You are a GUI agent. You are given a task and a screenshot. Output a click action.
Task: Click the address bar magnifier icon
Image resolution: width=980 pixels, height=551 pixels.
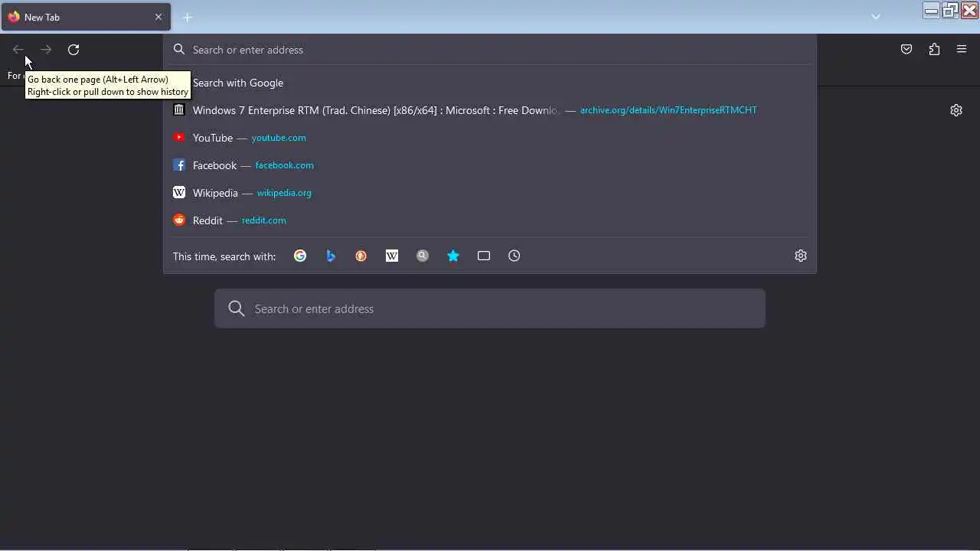pos(179,50)
